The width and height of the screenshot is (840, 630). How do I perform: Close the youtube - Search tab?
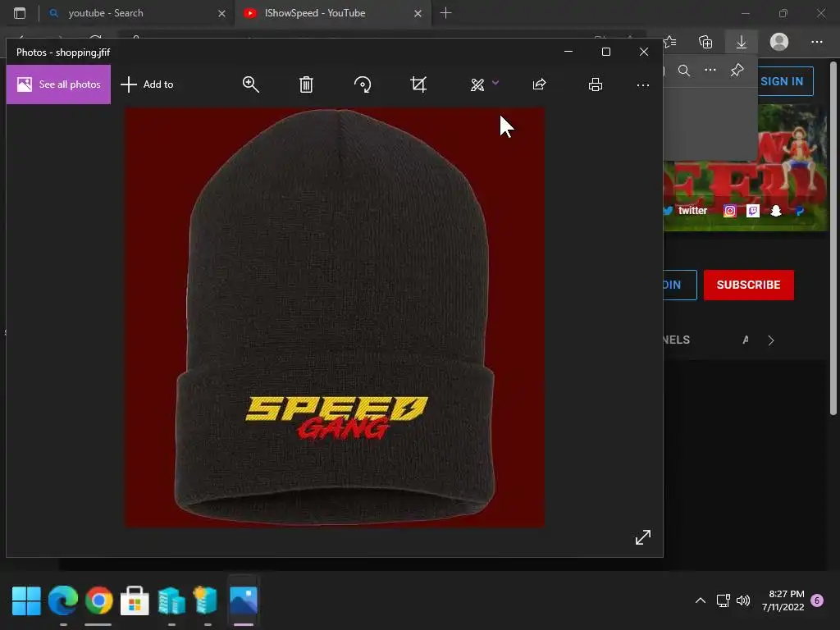[221, 13]
